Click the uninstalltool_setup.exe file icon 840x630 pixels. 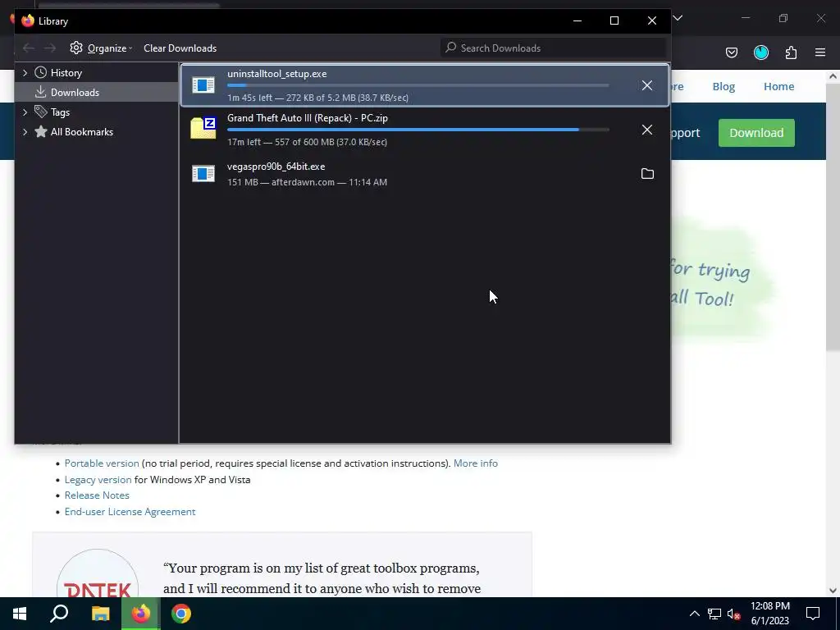point(203,84)
